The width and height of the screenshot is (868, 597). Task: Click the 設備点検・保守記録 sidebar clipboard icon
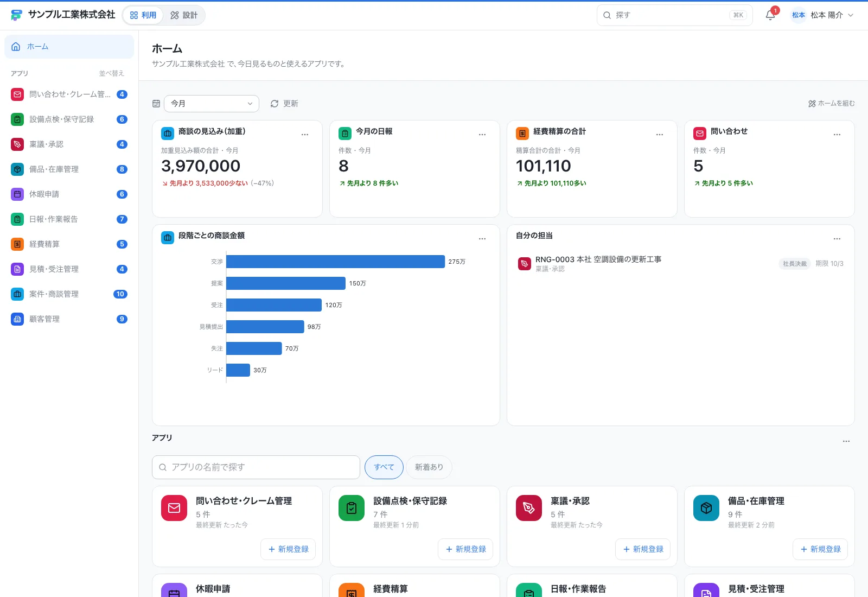(17, 119)
